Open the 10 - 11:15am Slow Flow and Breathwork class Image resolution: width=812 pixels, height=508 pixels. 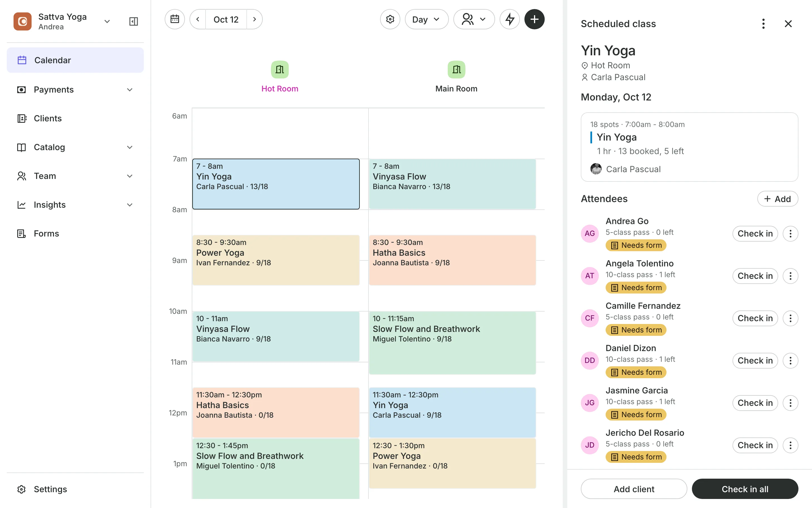tap(452, 343)
